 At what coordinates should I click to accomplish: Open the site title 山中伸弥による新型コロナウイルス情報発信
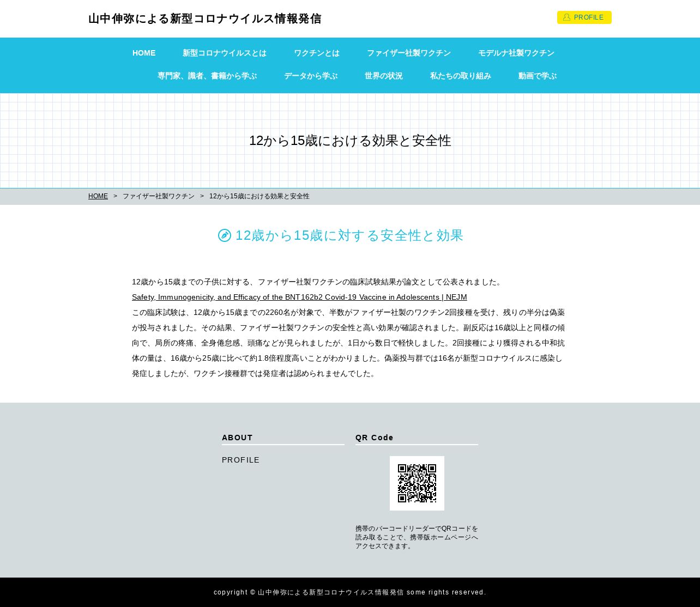pyautogui.click(x=204, y=19)
